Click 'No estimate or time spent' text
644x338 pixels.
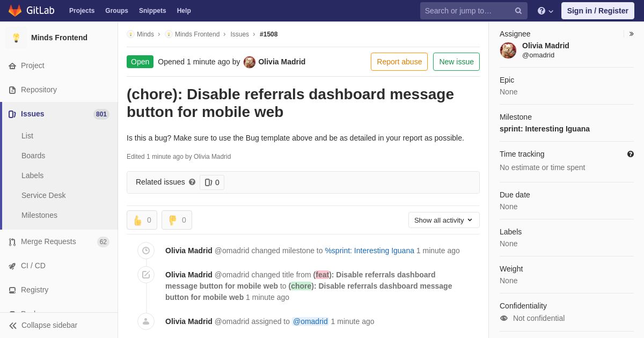(x=543, y=167)
